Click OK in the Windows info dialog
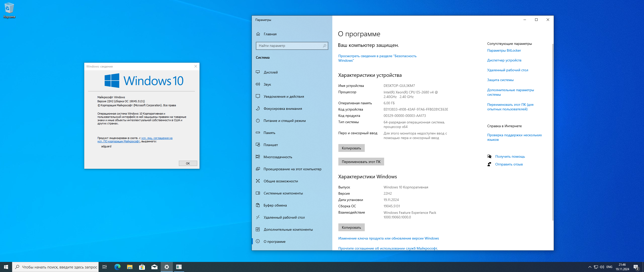This screenshot has width=644, height=272. pos(188,163)
